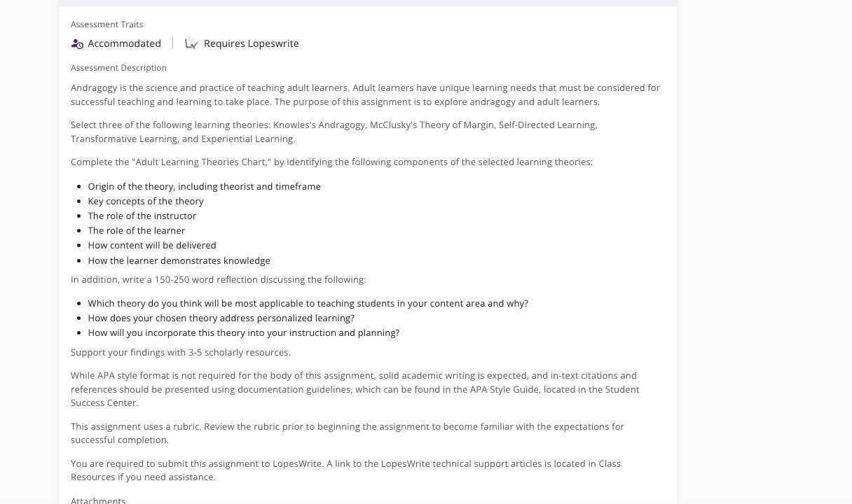Click the paragraph beginning 'Andragogy is the science'
Screen dimensions: 852x504
point(364,94)
